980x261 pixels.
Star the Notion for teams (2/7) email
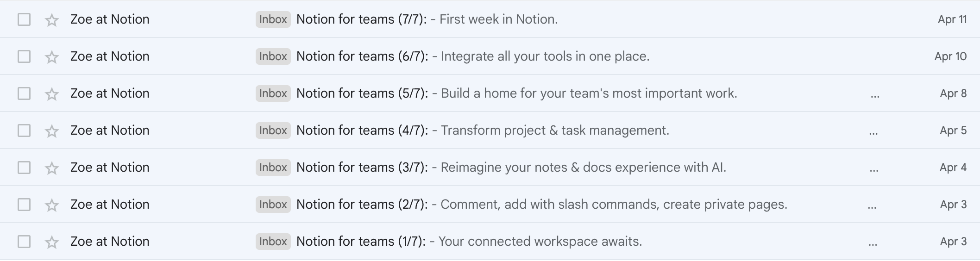click(51, 205)
